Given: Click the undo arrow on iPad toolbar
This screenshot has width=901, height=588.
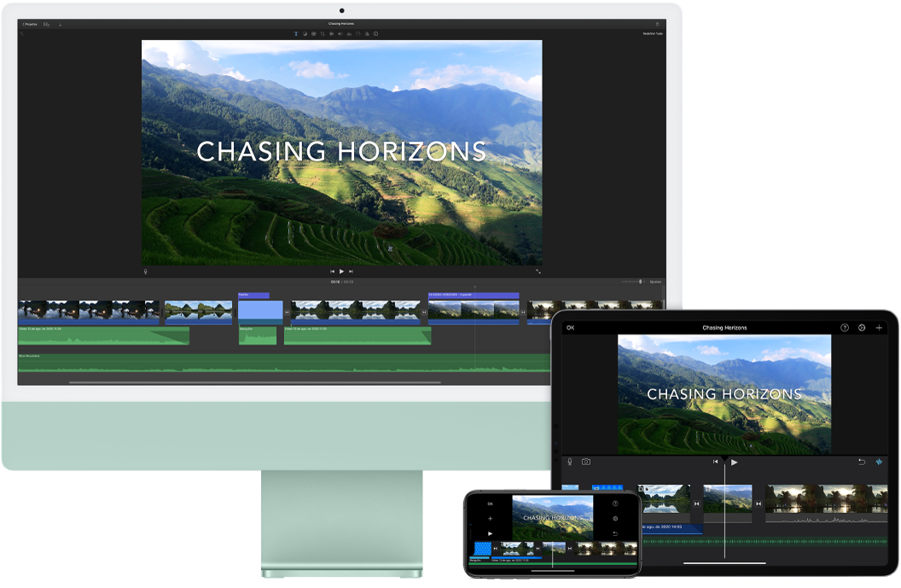Looking at the screenshot, I should click(861, 462).
